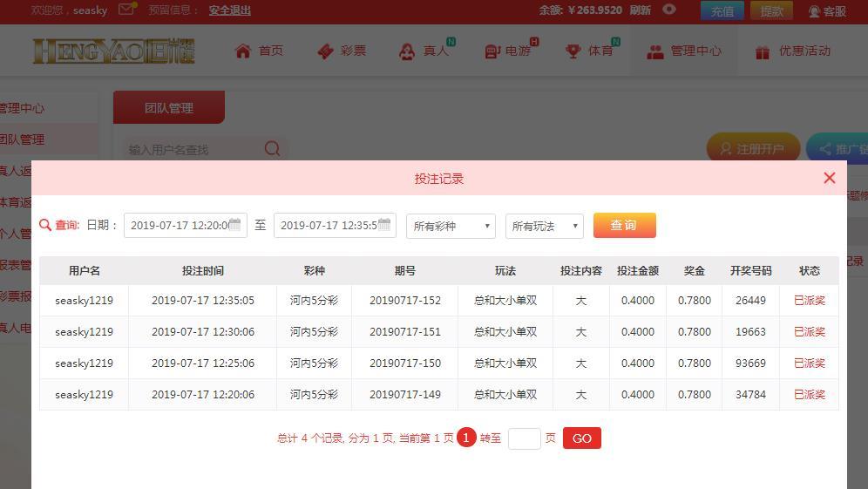Click the GO pagination button
The image size is (868, 489).
pyautogui.click(x=582, y=438)
